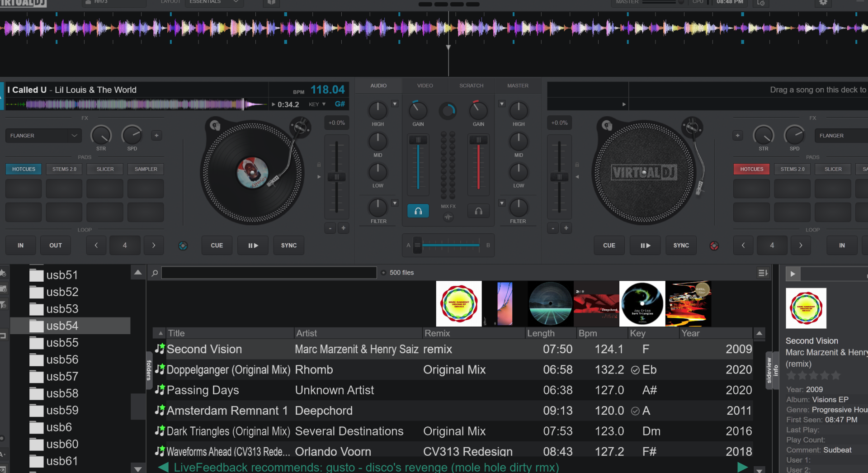Click the Mix FX center icon
The image size is (868, 473).
(x=448, y=217)
